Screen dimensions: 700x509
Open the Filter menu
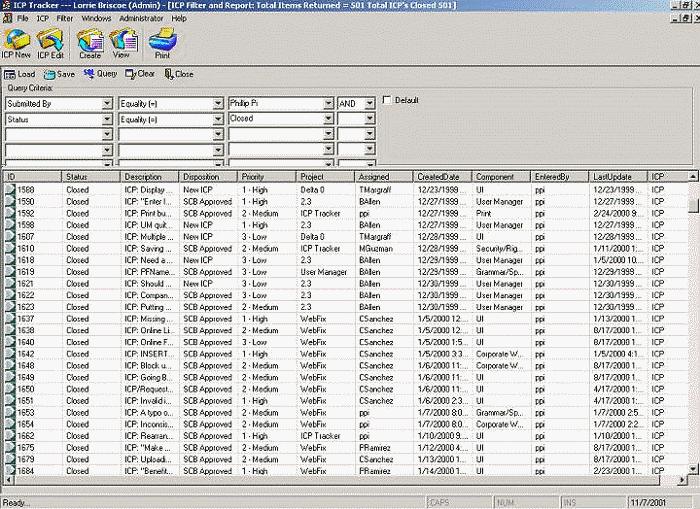click(x=64, y=18)
